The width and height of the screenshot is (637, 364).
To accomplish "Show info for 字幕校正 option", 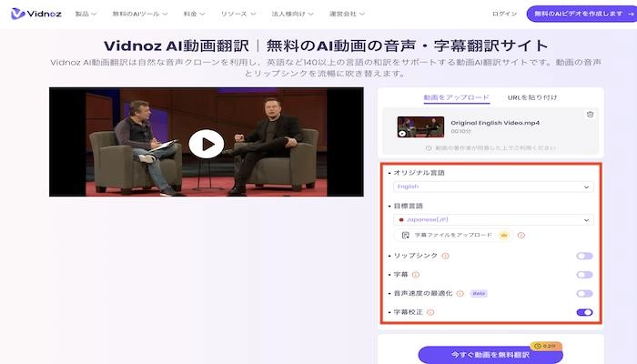I will (x=430, y=312).
